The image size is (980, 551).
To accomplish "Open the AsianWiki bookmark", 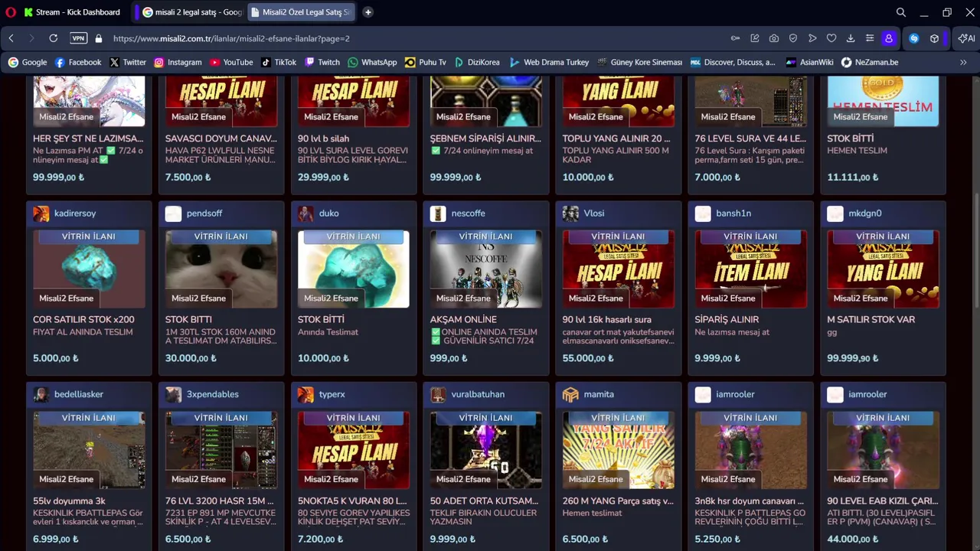I will click(809, 62).
